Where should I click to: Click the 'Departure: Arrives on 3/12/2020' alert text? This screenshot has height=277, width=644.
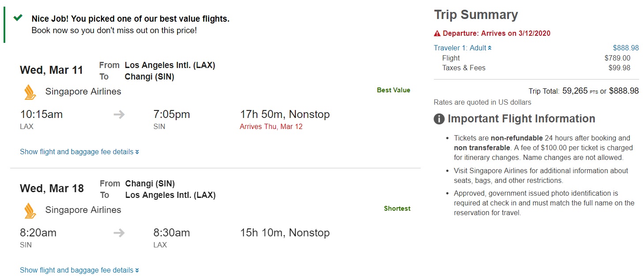click(496, 34)
